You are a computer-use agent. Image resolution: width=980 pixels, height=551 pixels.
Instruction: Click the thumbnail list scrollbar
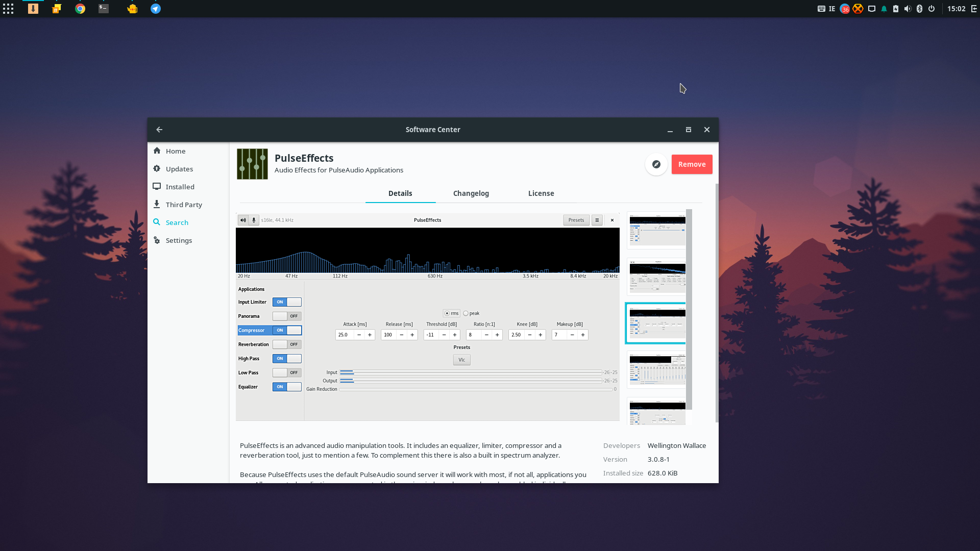(689, 309)
